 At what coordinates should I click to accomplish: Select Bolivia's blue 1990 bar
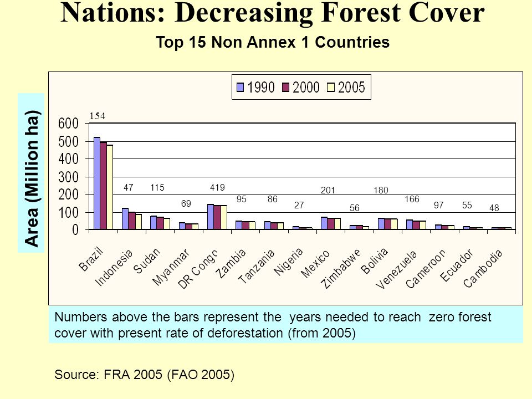(381, 224)
